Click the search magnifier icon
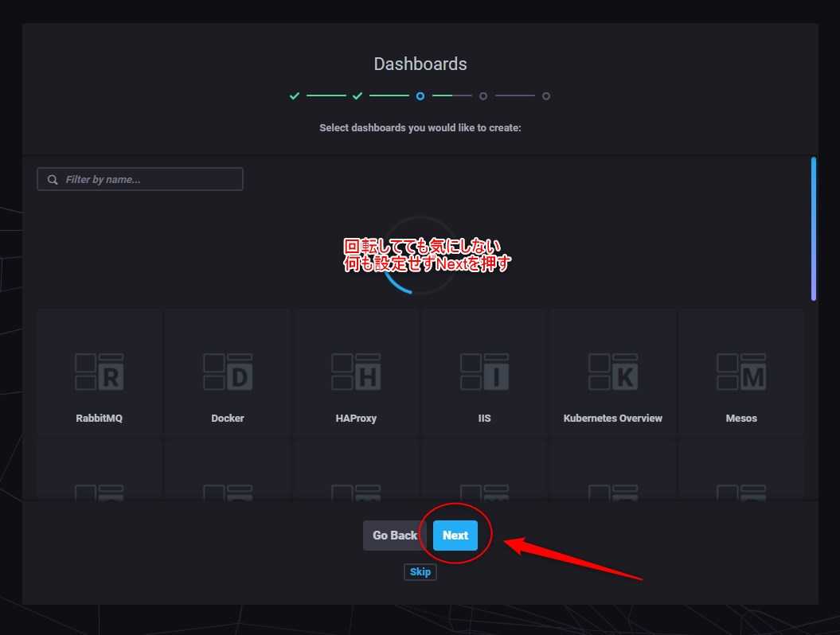 [53, 179]
